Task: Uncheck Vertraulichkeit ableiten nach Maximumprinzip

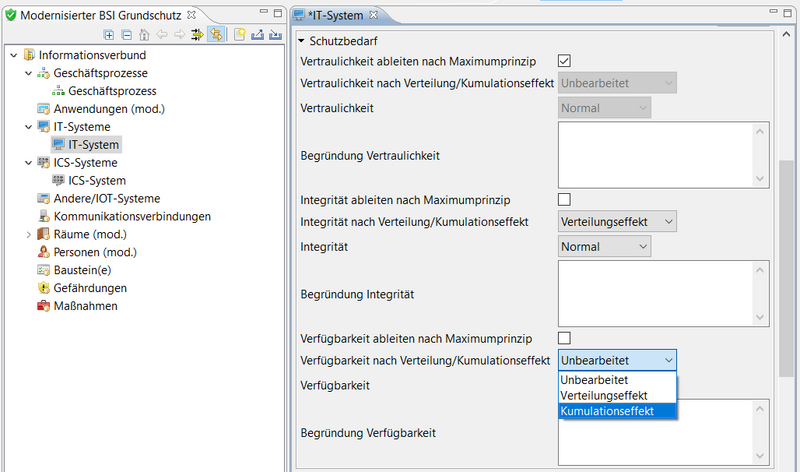Action: (564, 61)
